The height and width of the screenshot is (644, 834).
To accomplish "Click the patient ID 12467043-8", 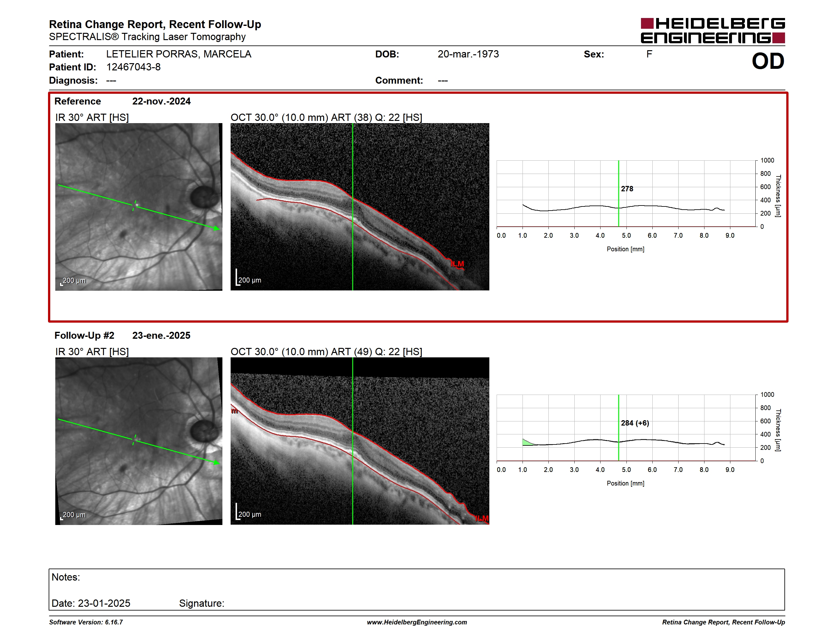I will [x=133, y=67].
